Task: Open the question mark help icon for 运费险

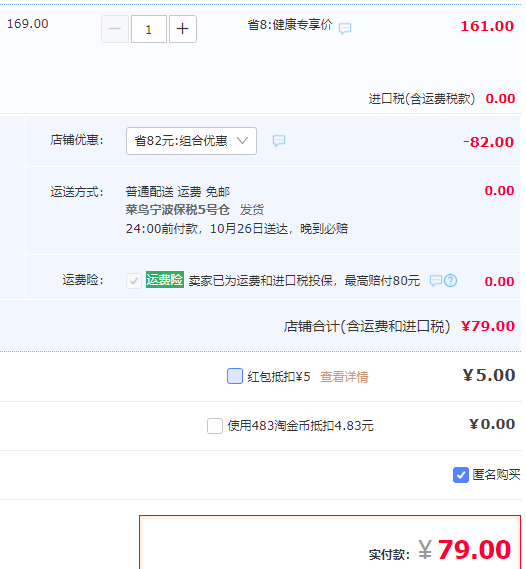Action: point(451,281)
